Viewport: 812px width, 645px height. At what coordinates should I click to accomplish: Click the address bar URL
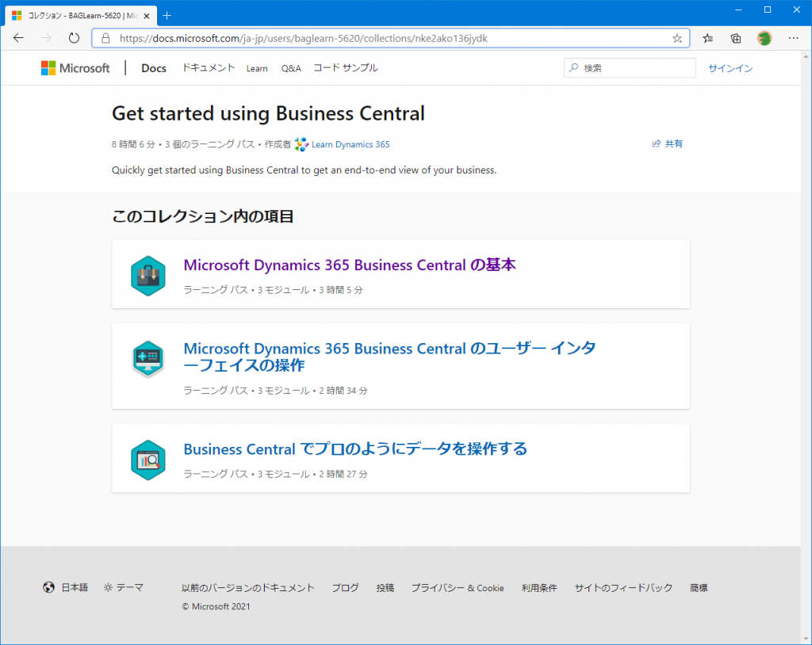click(304, 38)
